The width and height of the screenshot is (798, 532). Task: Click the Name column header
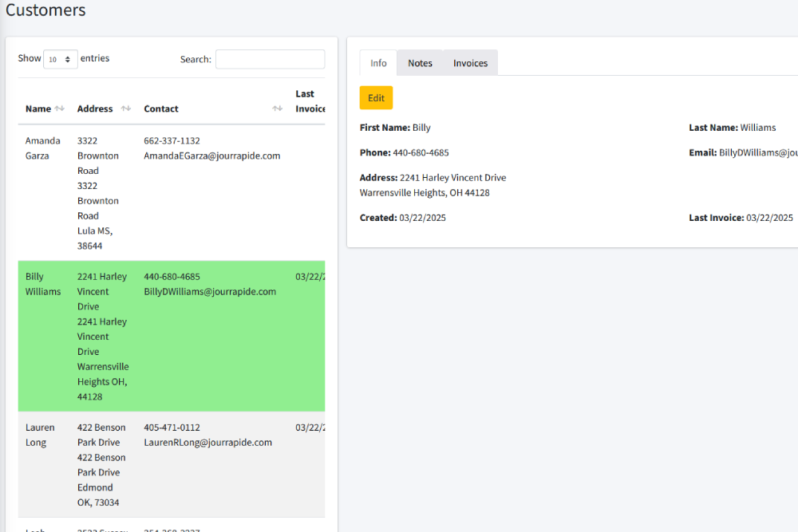[38, 109]
